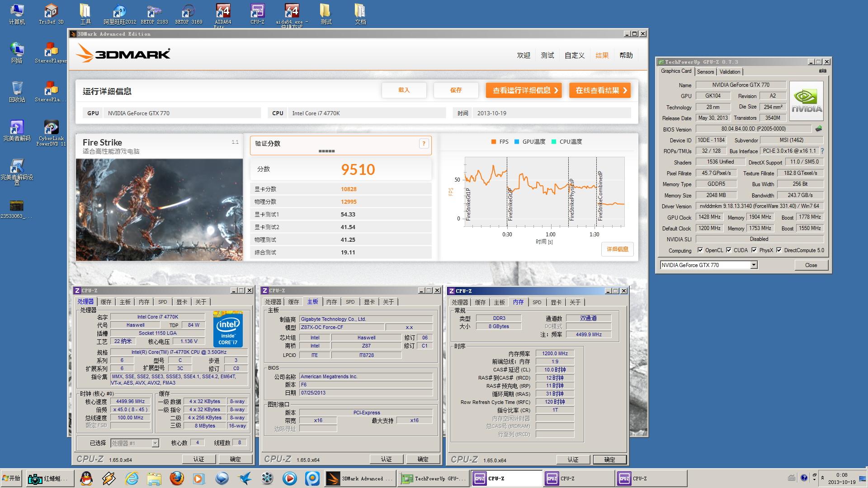Screen dimensions: 868x488
Task: Open the 工具 folder on desktop
Action: click(85, 14)
